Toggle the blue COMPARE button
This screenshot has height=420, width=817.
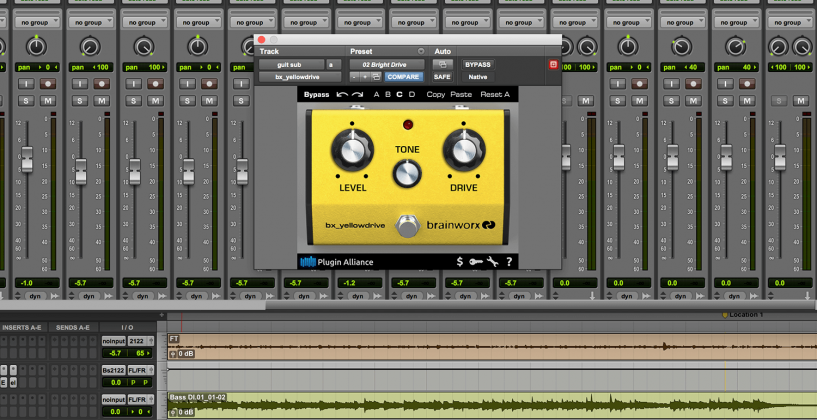[404, 77]
